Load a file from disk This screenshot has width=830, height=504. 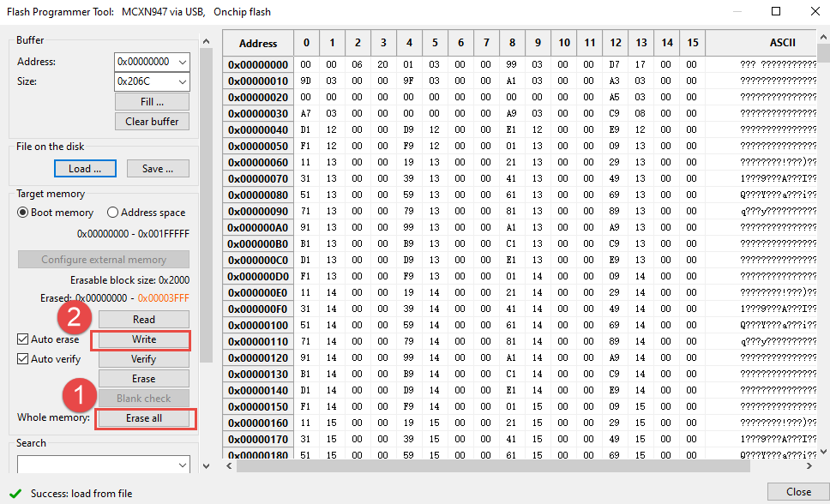(84, 168)
